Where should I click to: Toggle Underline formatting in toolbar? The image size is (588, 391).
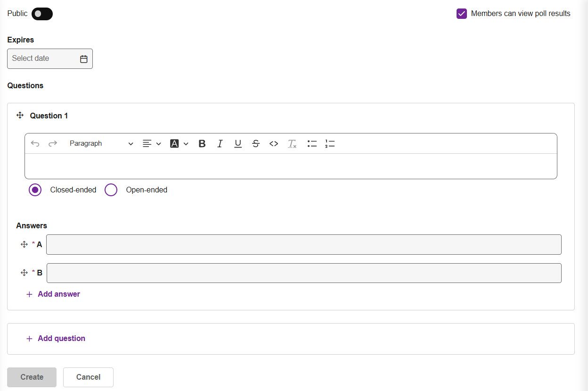(238, 144)
